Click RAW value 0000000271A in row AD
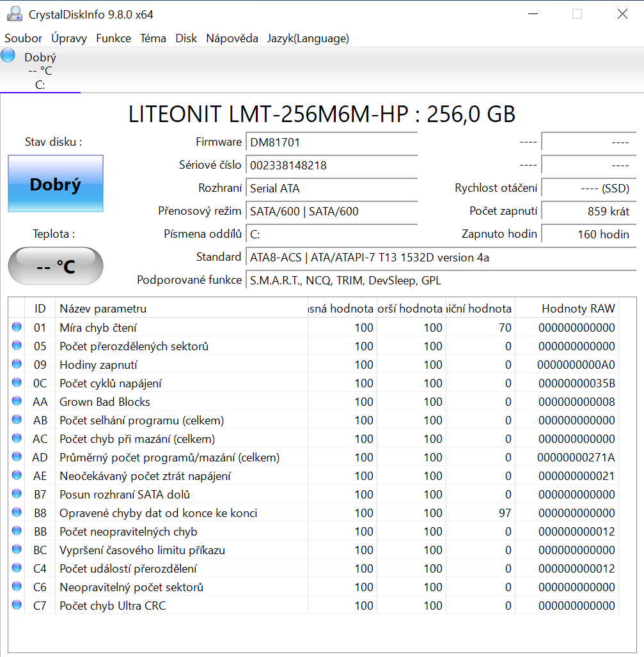644x657 pixels. 576,457
